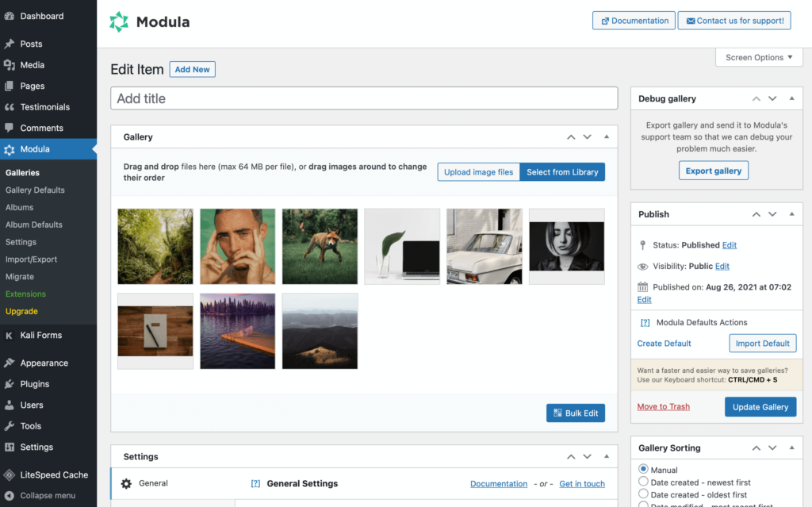
Task: Click the help icon next to General Settings
Action: pyautogui.click(x=255, y=483)
